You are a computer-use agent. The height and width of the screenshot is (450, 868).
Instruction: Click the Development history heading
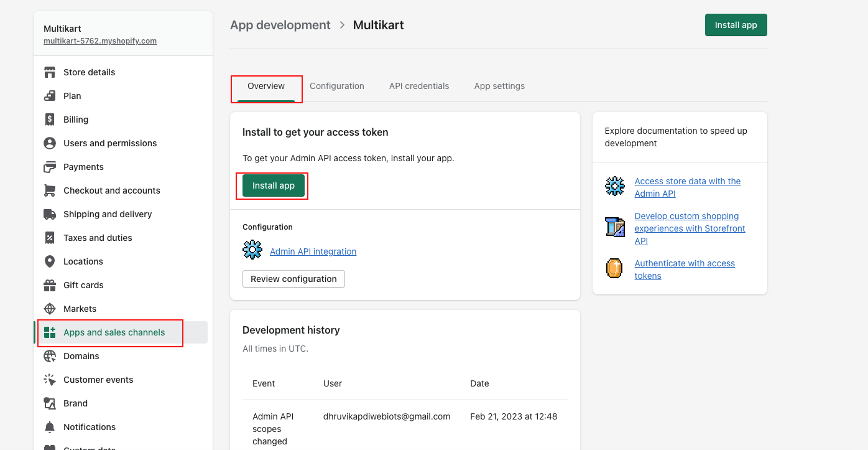(x=291, y=330)
